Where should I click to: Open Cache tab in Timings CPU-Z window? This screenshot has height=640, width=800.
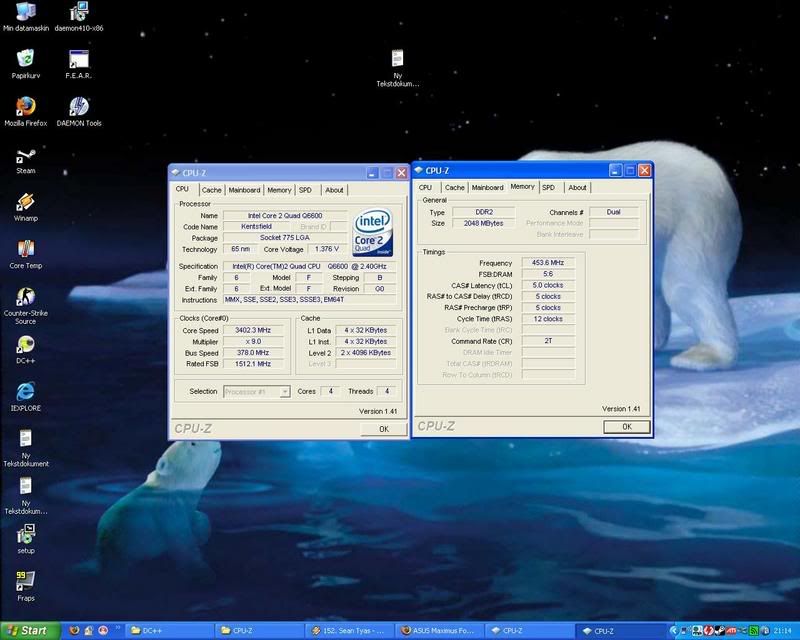(x=455, y=187)
